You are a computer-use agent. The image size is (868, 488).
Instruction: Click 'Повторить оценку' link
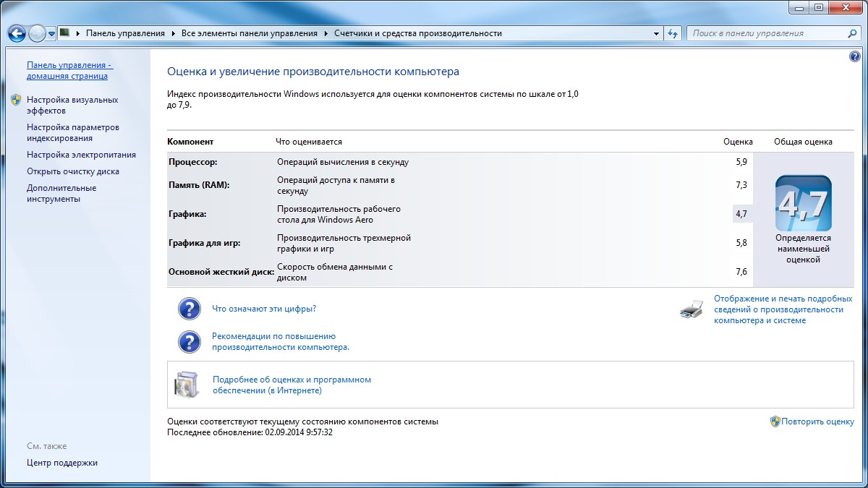[817, 421]
